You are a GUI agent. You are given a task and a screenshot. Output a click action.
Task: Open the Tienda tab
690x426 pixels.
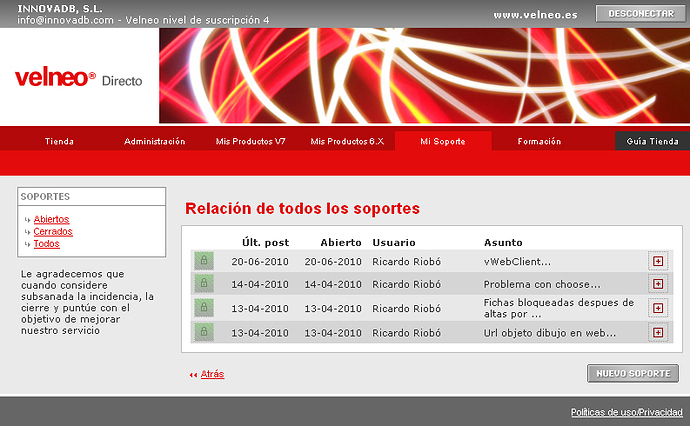[x=59, y=141]
